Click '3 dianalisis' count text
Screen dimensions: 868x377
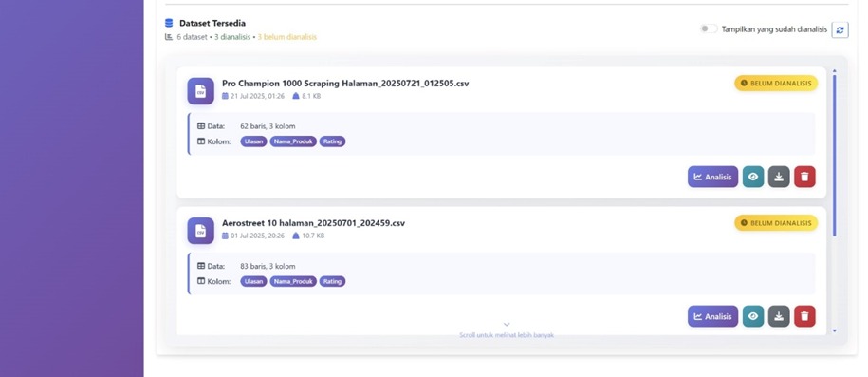tap(232, 37)
